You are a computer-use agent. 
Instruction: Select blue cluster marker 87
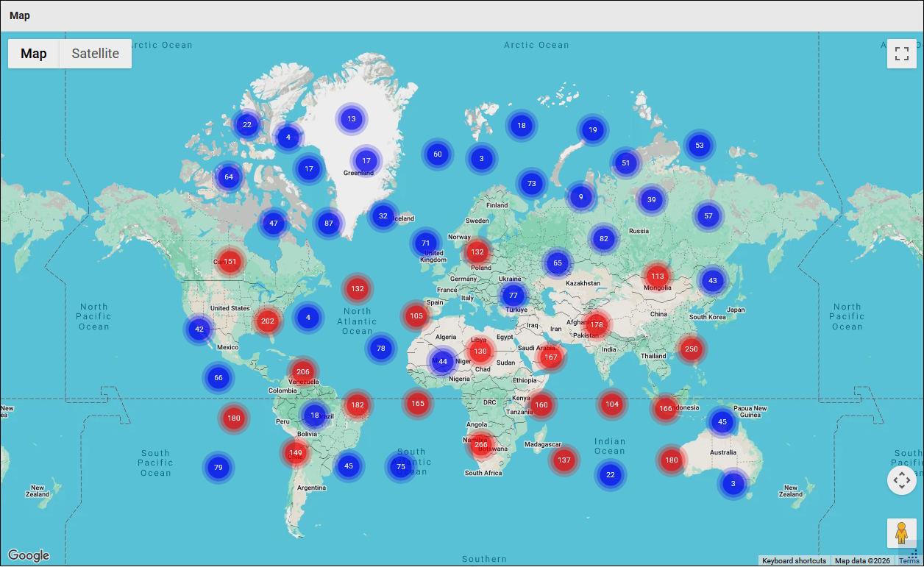point(329,224)
